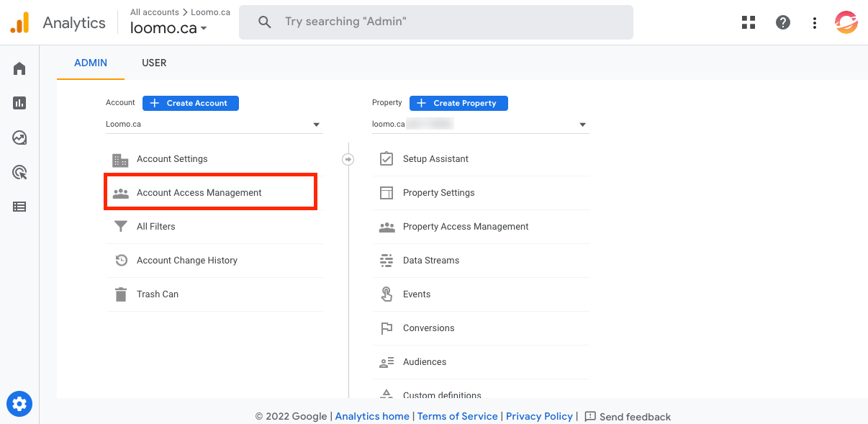Click the arrow circle between Account and Property columns
868x424 pixels.
tap(348, 159)
